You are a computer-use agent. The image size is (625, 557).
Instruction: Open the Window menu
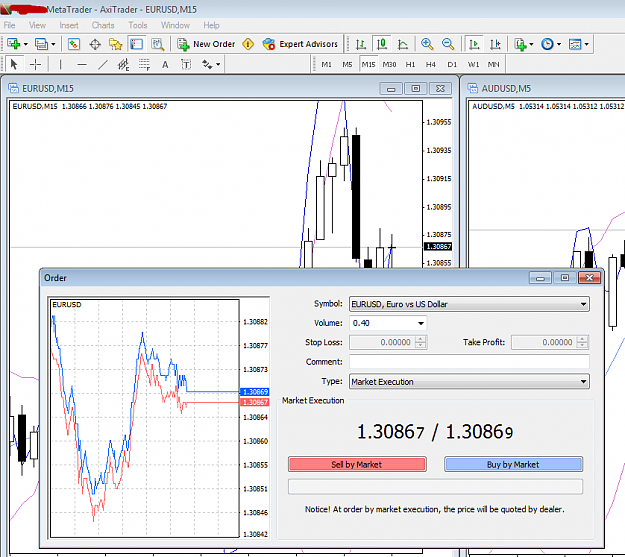[175, 26]
